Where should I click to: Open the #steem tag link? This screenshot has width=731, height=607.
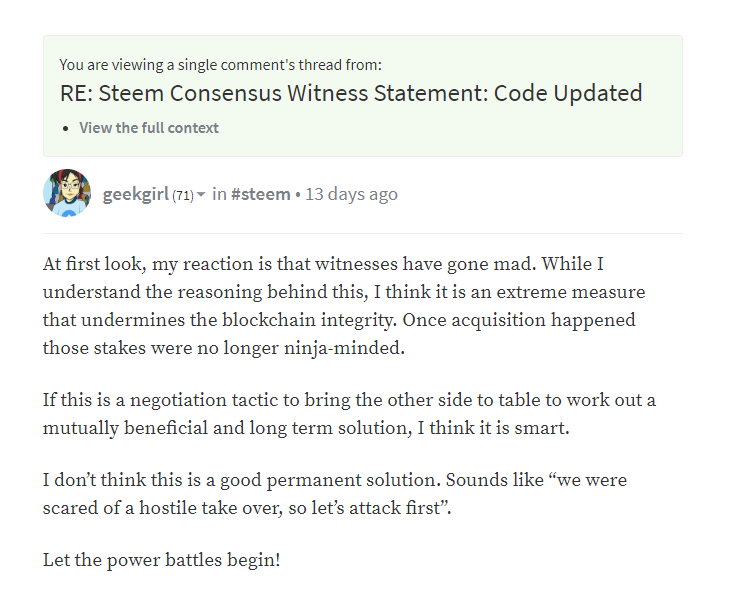pyautogui.click(x=261, y=194)
